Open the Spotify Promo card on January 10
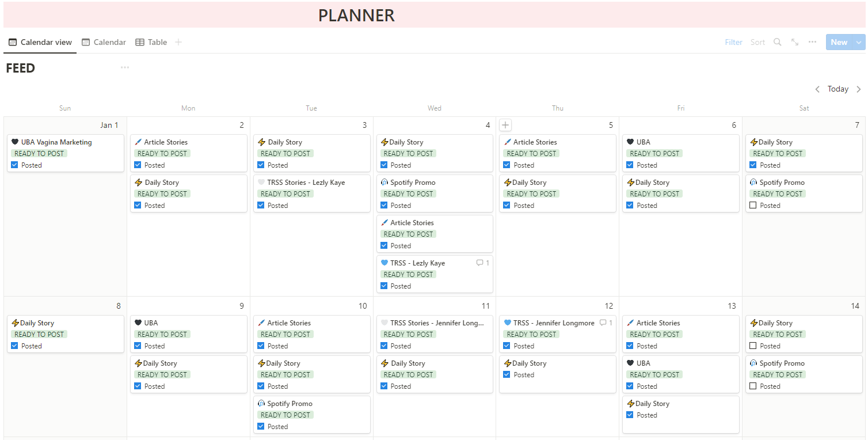The width and height of the screenshot is (868, 440). tap(290, 404)
